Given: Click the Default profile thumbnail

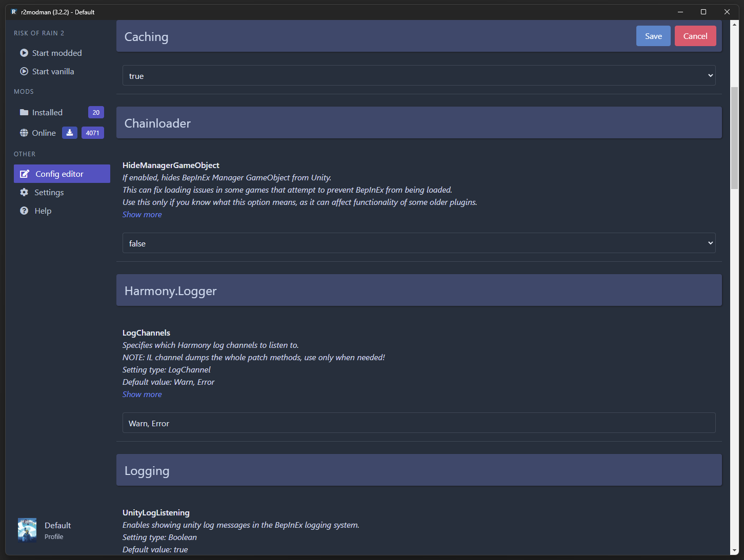Looking at the screenshot, I should [27, 530].
